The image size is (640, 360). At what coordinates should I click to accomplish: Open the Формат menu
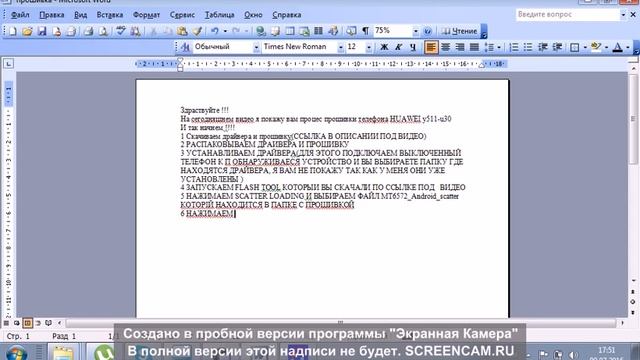(x=146, y=15)
